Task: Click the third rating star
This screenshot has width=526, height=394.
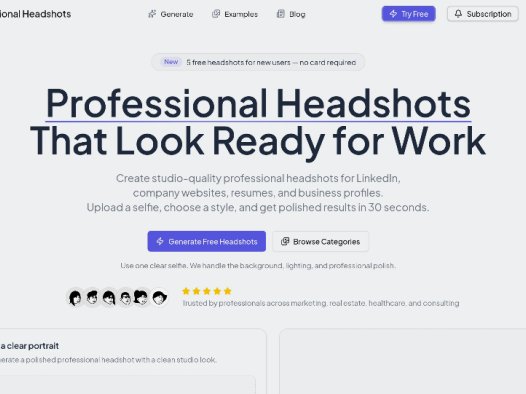Action: pyautogui.click(x=207, y=291)
